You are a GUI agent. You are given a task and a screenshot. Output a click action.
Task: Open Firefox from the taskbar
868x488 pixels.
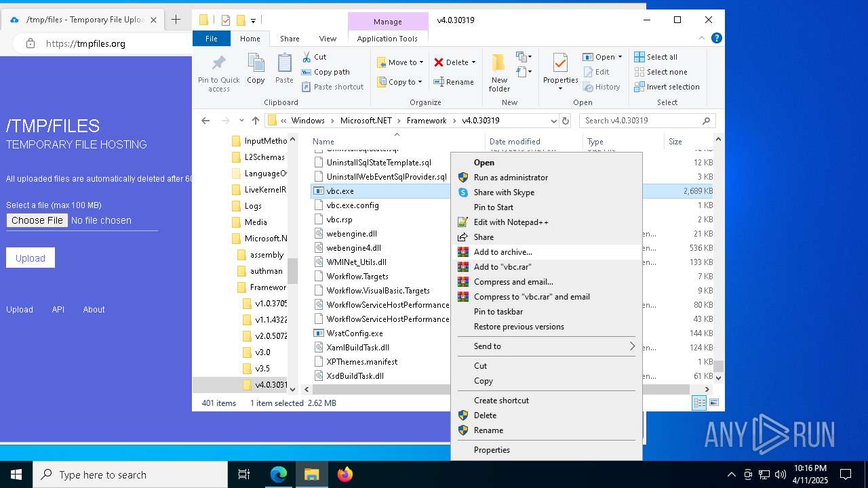click(x=345, y=474)
